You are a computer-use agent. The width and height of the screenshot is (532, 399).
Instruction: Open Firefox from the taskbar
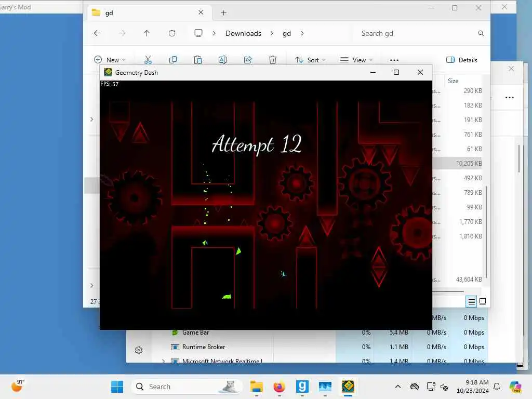tap(279, 387)
